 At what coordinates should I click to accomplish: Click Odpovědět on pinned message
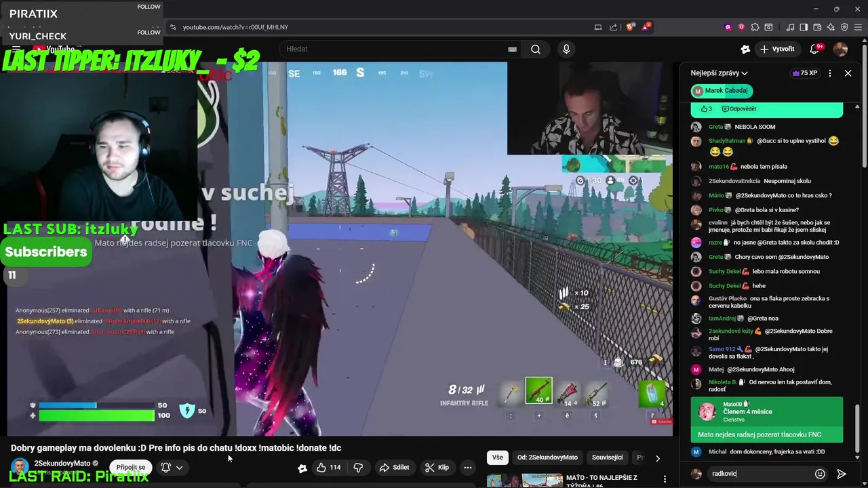(739, 108)
